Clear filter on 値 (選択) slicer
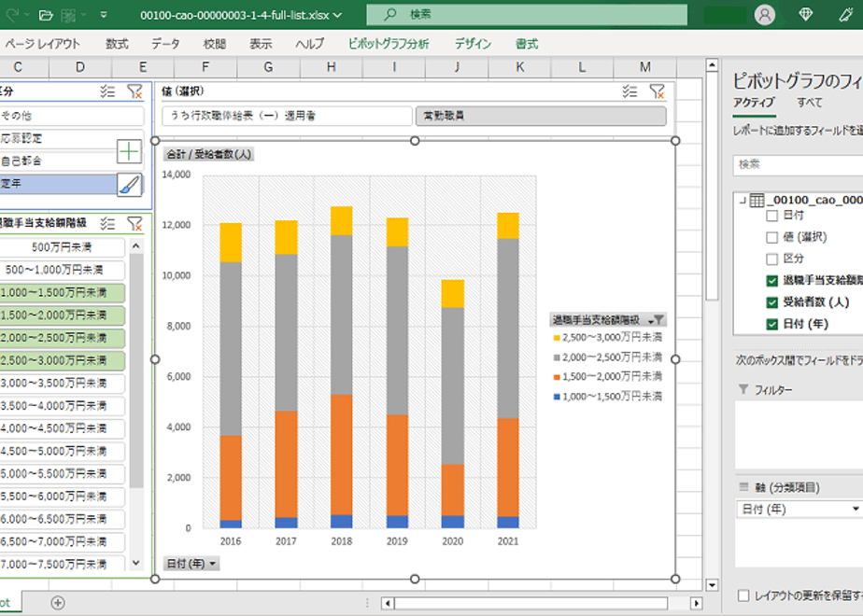This screenshot has width=863, height=616. click(x=657, y=91)
